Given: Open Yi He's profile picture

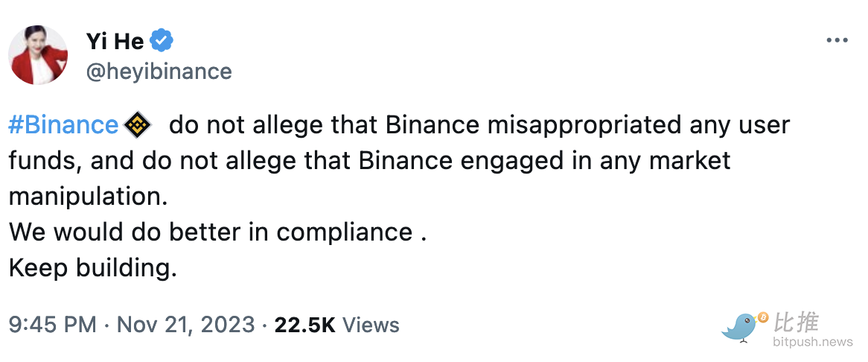Looking at the screenshot, I should click(x=38, y=55).
